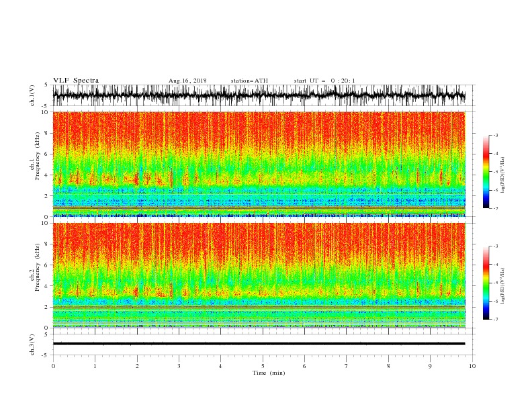The height and width of the screenshot is (411, 532).
Task: Click the ch.1 'Frequency (kHz)' axis label
Action: pos(38,156)
